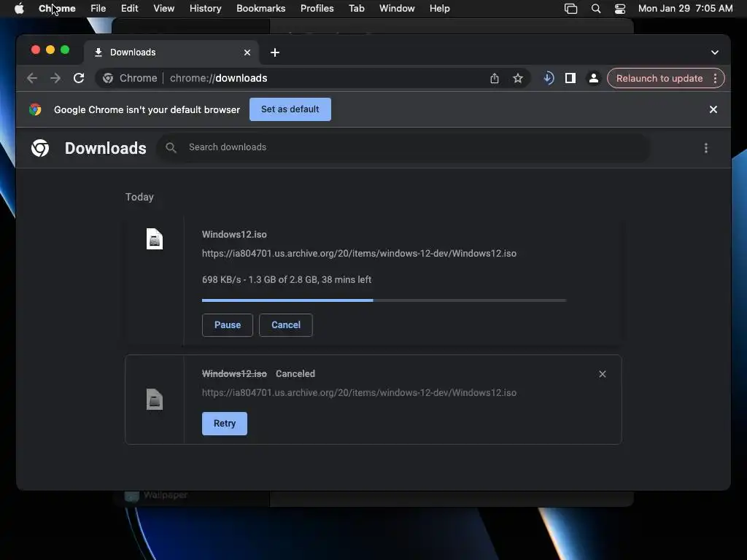Open the profile avatar icon
The image size is (747, 560).
coord(594,78)
